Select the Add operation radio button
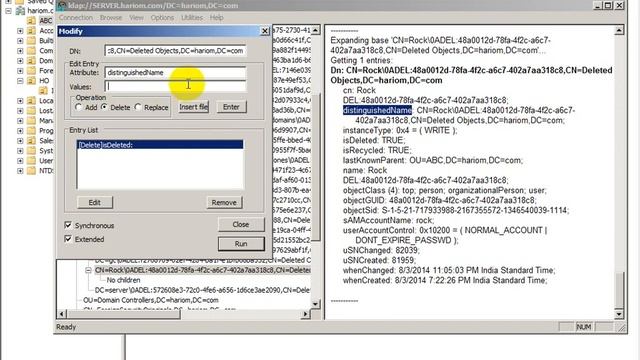The width and height of the screenshot is (640, 360). point(79,107)
